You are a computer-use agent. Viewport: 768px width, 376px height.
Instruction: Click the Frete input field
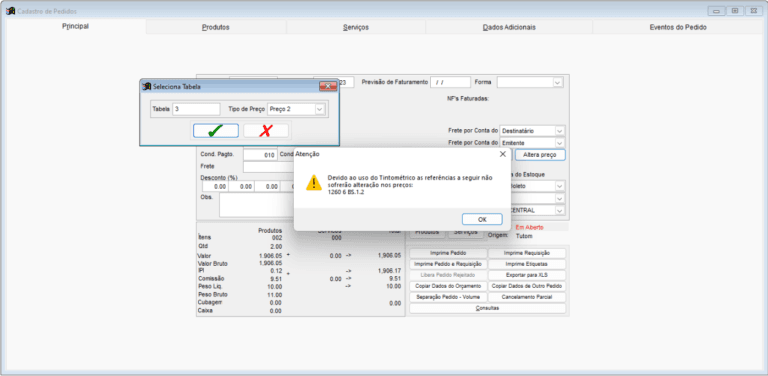pos(268,167)
